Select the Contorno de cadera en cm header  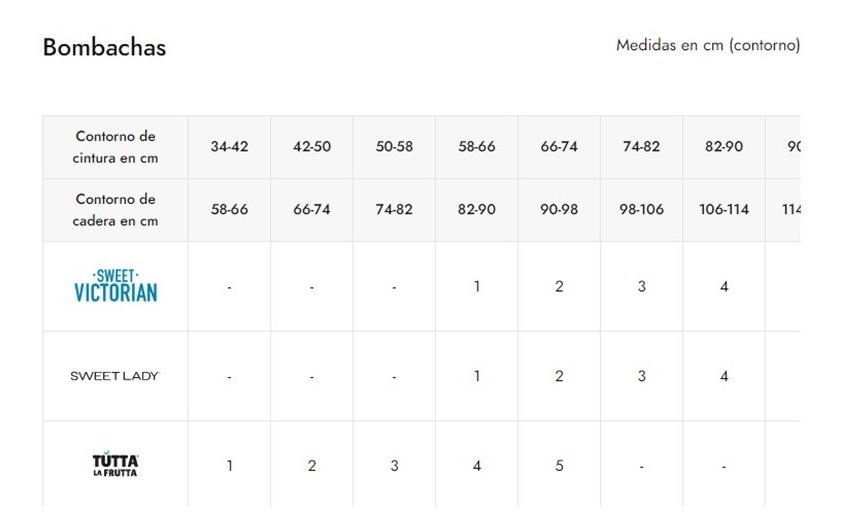[115, 210]
